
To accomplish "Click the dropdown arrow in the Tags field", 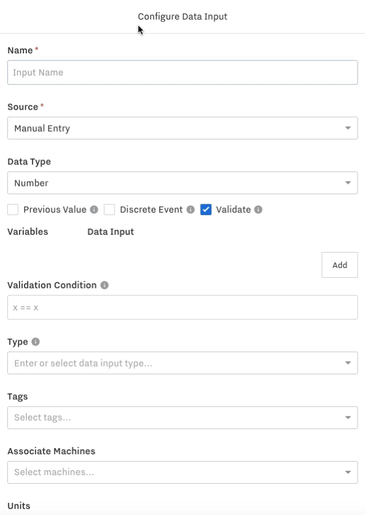I will (x=348, y=417).
